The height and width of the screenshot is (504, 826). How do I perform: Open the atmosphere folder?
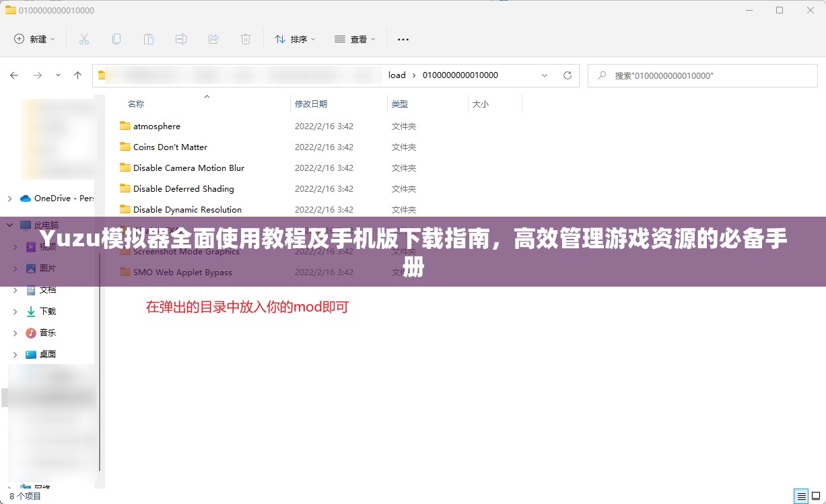click(158, 126)
